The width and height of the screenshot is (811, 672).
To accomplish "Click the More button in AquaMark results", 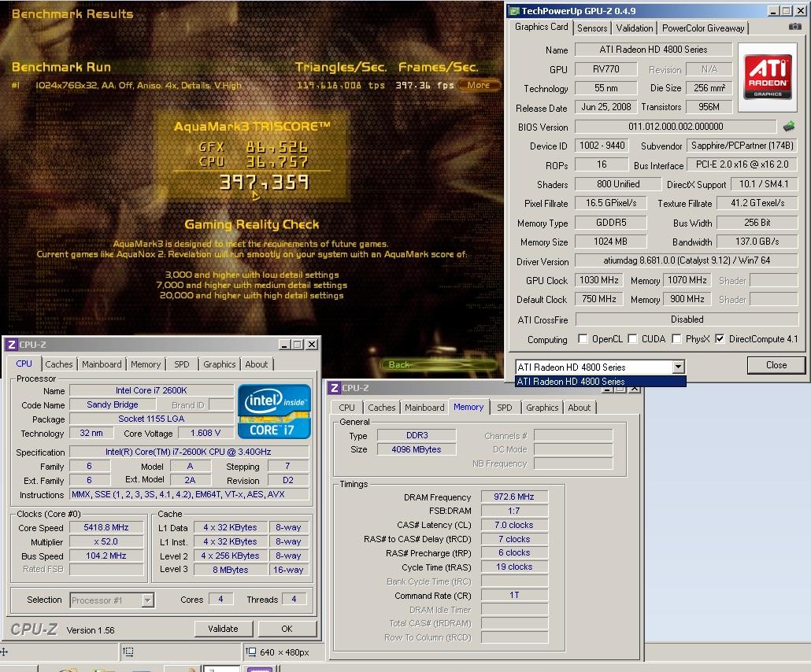I will (x=479, y=85).
